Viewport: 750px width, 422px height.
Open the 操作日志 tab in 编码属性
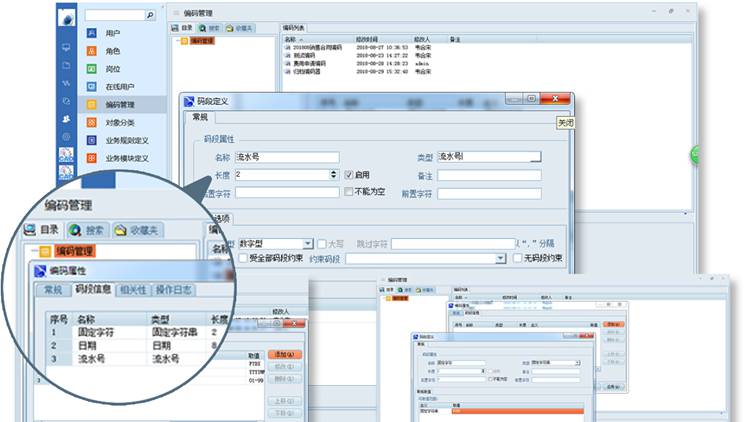pos(173,290)
